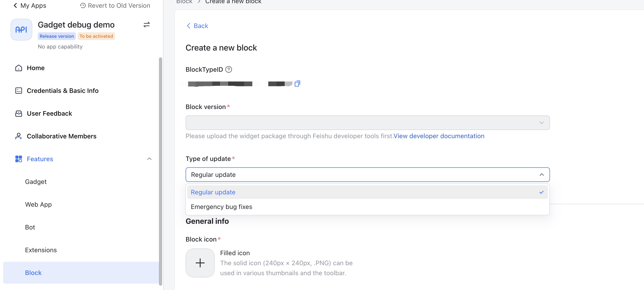Image resolution: width=644 pixels, height=290 pixels.
Task: Click the Collaborative Members icon
Action: coord(18,136)
